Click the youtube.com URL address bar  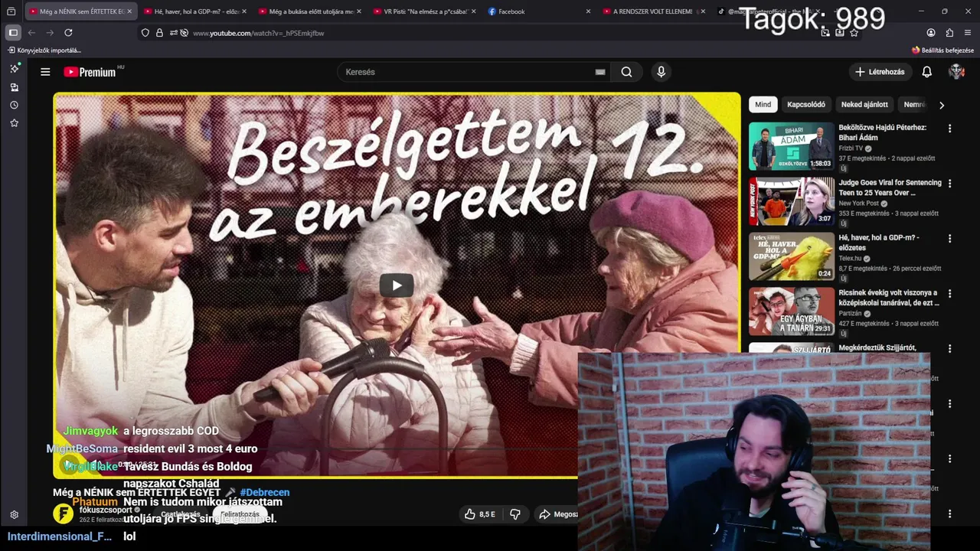258,33
